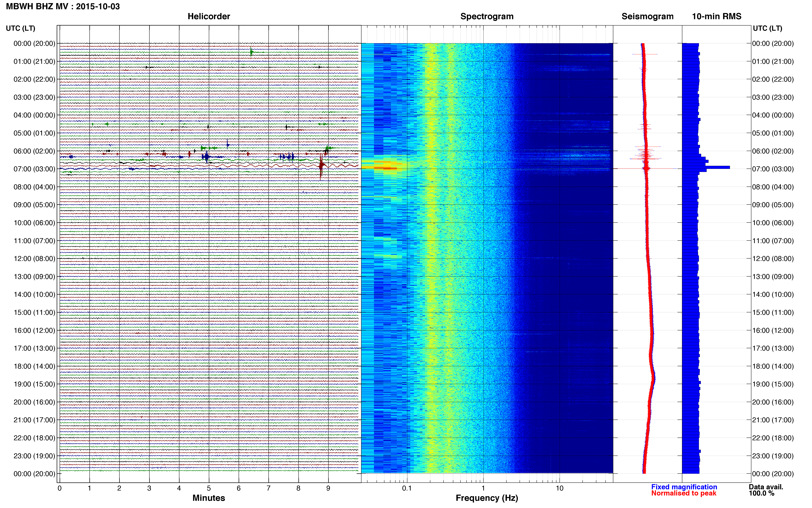Click '03:00 (23:00)' on the helicorder time axis
Screen dimensions: 812x508
coord(34,97)
